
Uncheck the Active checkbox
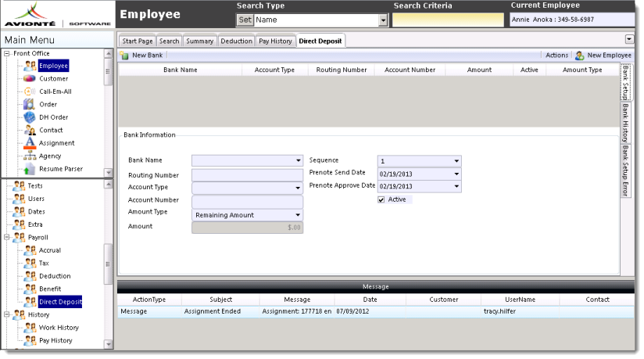tap(381, 199)
